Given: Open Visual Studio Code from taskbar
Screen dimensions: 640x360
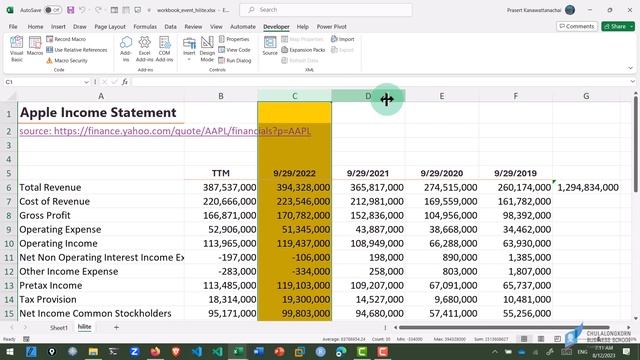Looking at the screenshot, I should click(197, 351).
